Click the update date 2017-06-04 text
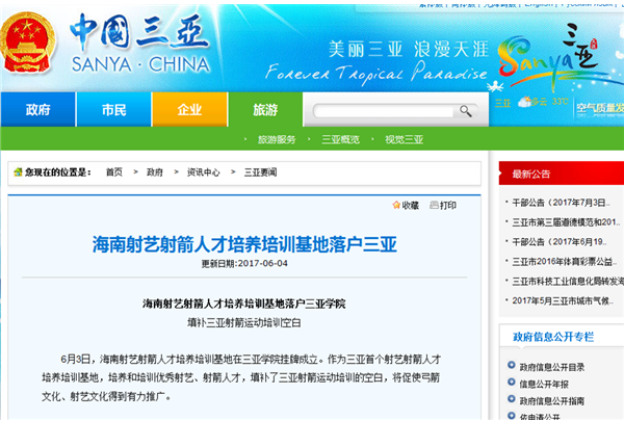 244,263
